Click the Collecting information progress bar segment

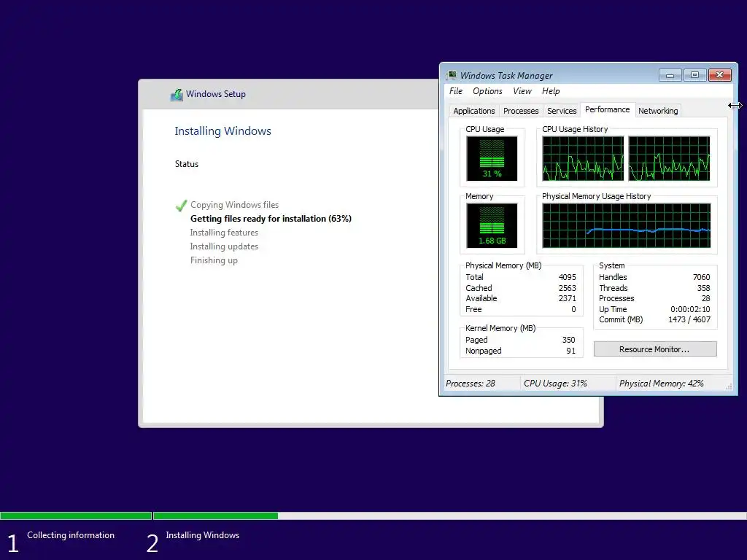[x=76, y=516]
